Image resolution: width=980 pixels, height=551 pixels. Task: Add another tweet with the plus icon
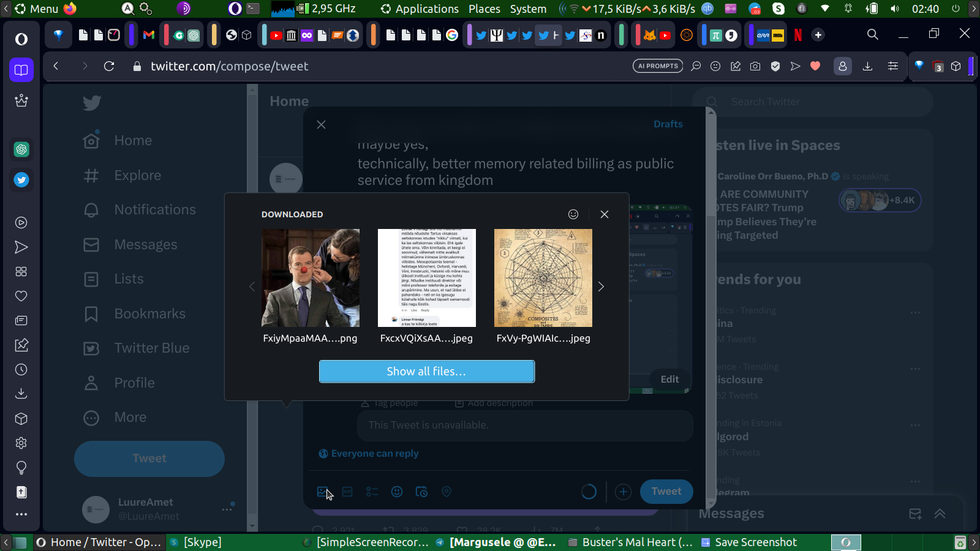tap(623, 492)
